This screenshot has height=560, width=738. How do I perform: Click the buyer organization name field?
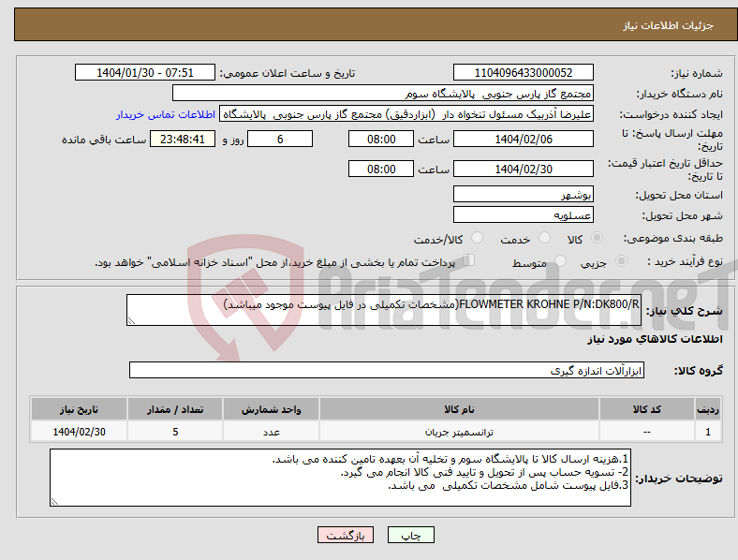[383, 93]
